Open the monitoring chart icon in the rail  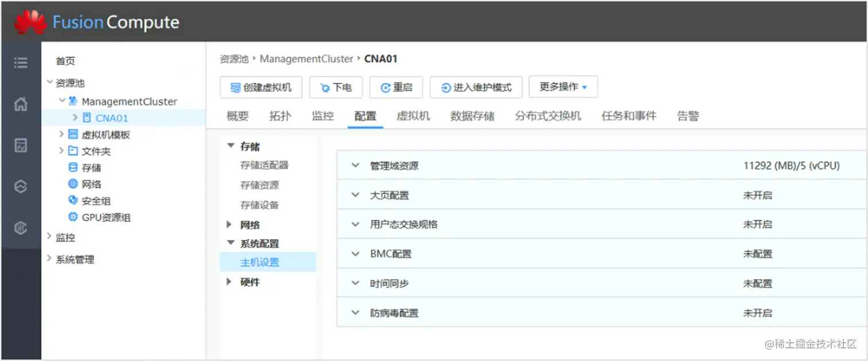tap(21, 145)
